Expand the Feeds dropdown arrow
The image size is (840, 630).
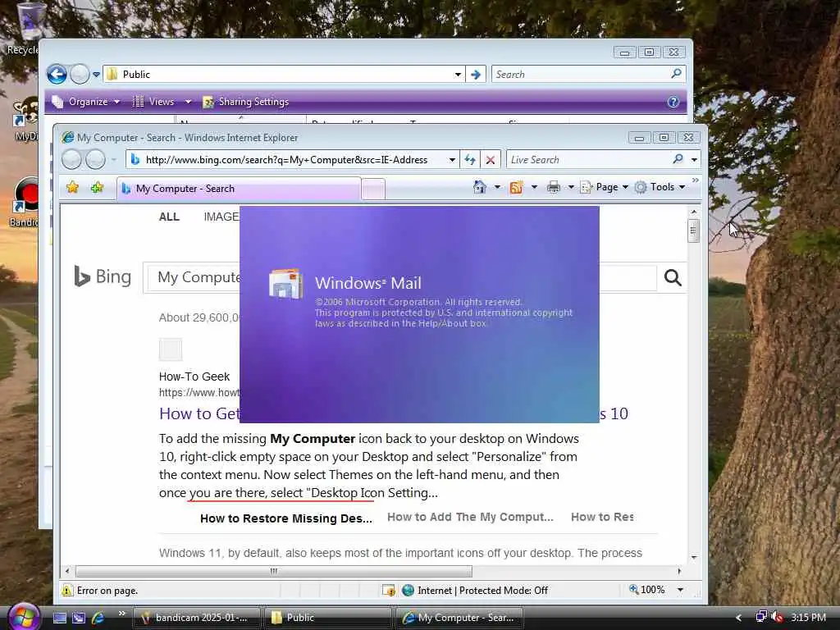click(x=534, y=187)
